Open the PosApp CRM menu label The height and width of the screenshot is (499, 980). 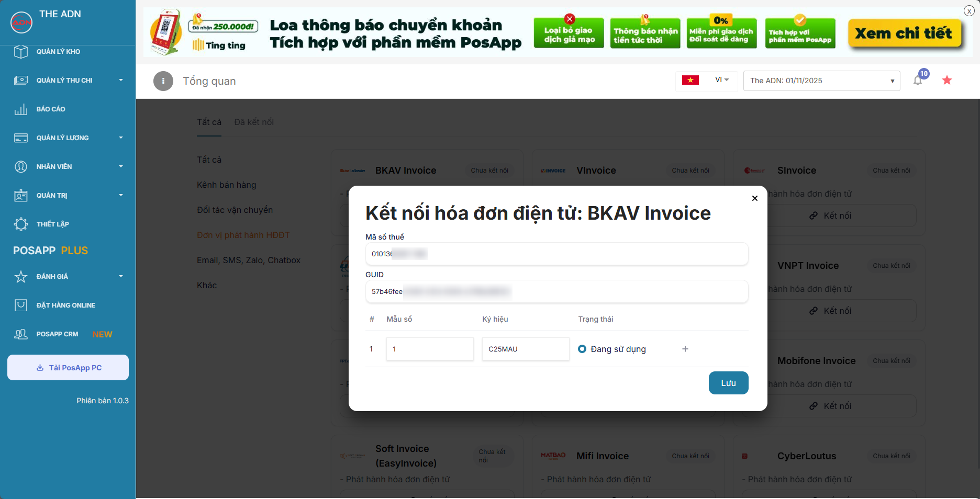[57, 334]
